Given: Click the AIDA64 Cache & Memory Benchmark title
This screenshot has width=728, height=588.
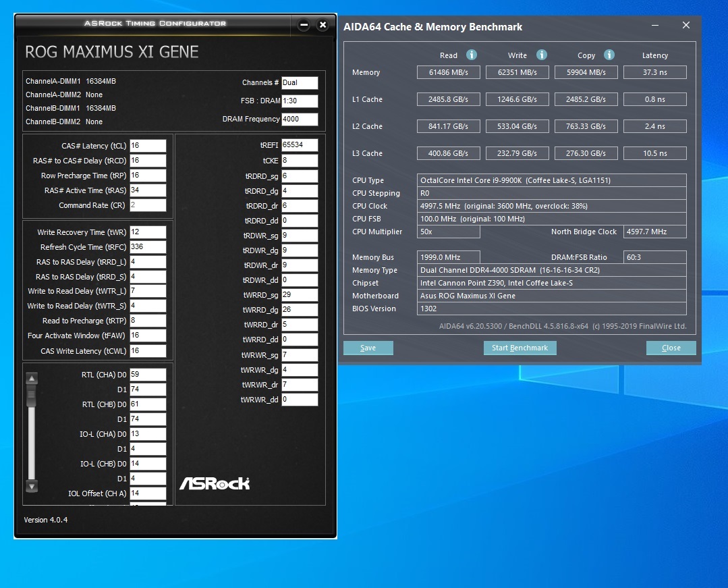Looking at the screenshot, I should click(432, 27).
